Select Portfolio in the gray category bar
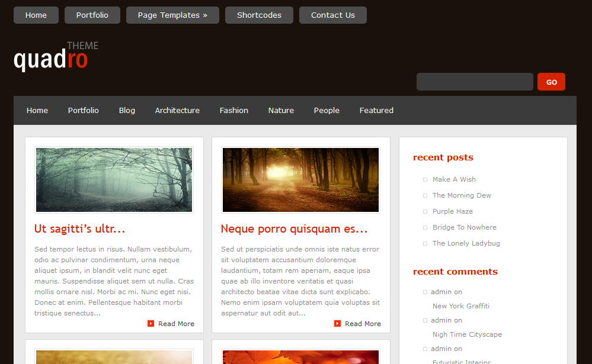Image resolution: width=592 pixels, height=364 pixels. coord(83,111)
